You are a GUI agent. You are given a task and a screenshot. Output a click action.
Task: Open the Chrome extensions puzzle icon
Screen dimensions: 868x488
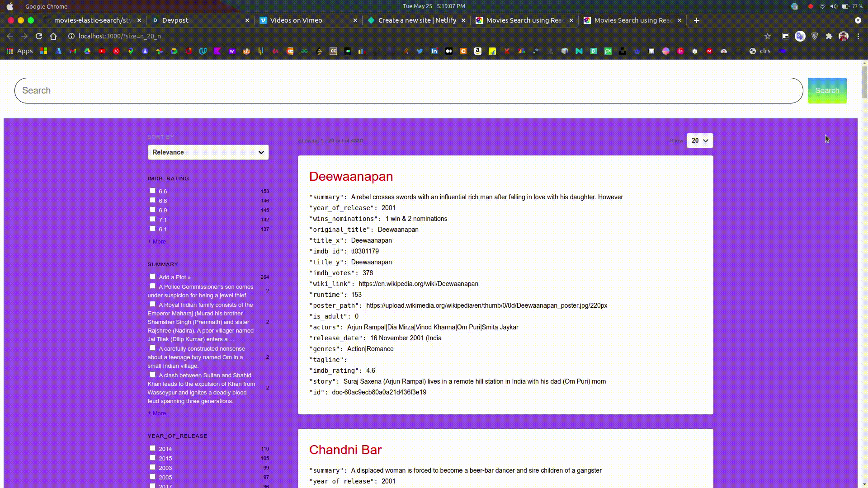pyautogui.click(x=829, y=36)
